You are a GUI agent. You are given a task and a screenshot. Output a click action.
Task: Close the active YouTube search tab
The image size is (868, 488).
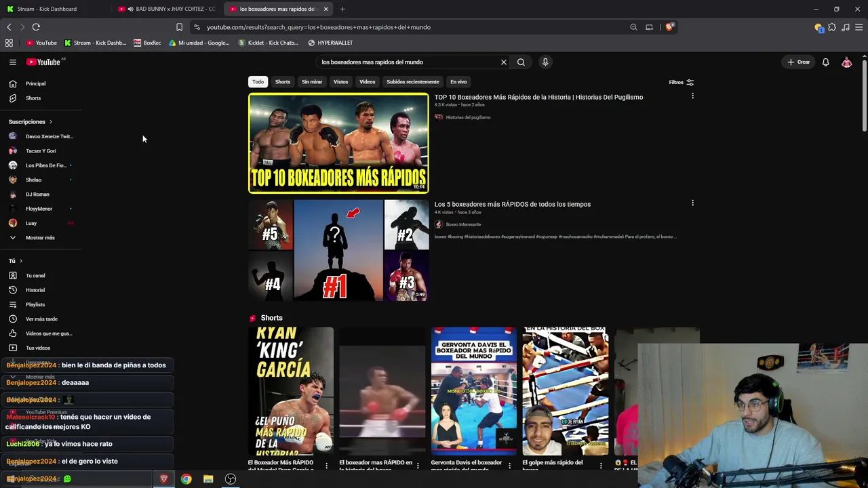325,9
